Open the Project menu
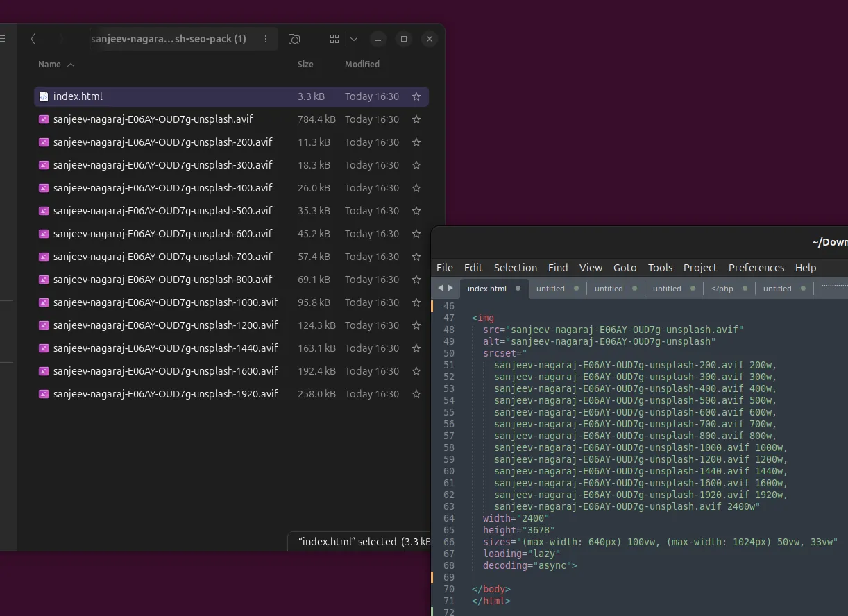Screen dimensions: 848x616 point(700,268)
